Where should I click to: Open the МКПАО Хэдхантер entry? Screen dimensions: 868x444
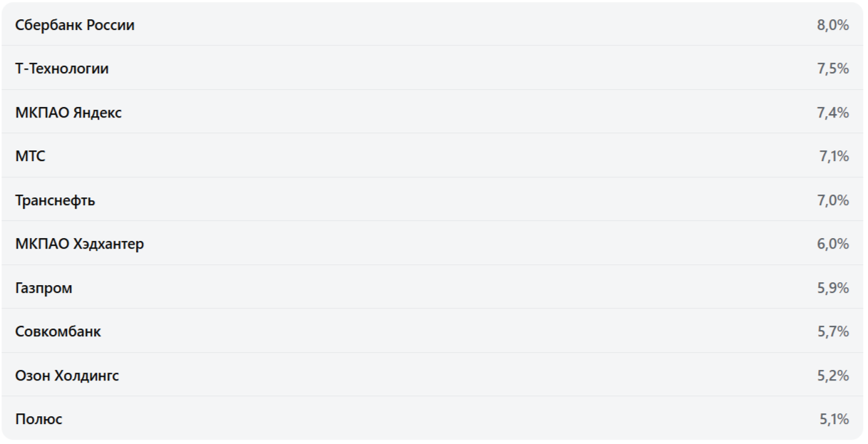point(79,244)
